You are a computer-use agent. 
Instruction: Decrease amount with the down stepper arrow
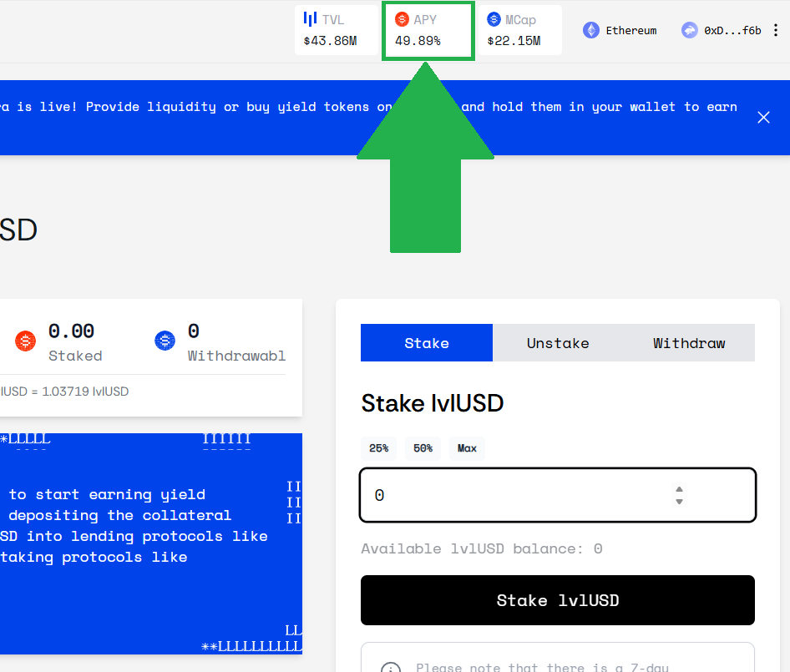click(x=679, y=501)
